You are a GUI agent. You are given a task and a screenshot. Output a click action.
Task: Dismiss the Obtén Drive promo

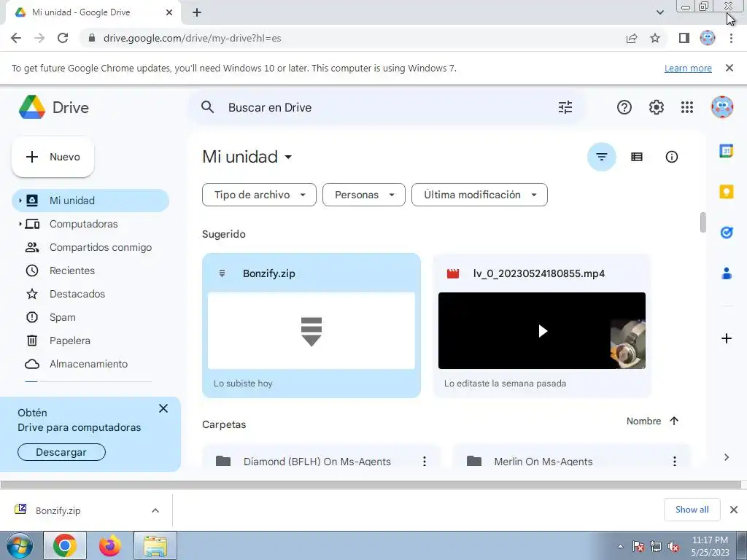click(x=163, y=408)
